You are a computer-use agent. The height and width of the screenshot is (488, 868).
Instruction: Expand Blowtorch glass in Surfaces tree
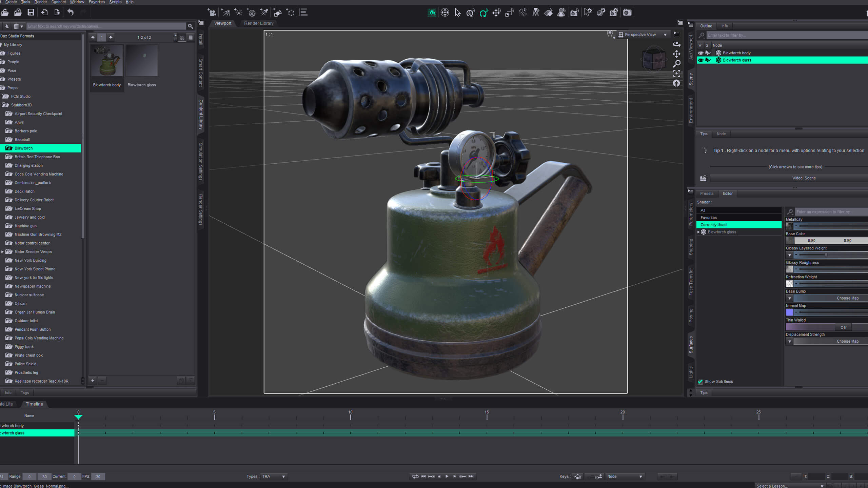coord(698,232)
